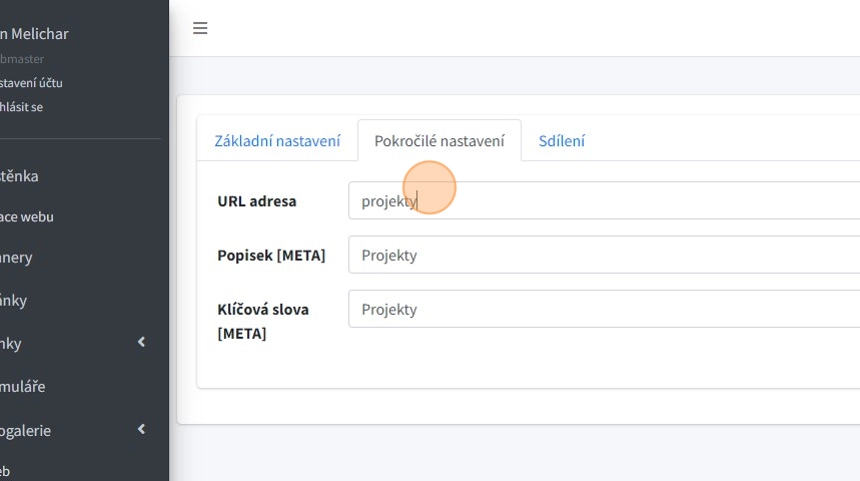Select the Pokročilé nastavení tab
Screen dimensions: 860x481
(x=439, y=141)
